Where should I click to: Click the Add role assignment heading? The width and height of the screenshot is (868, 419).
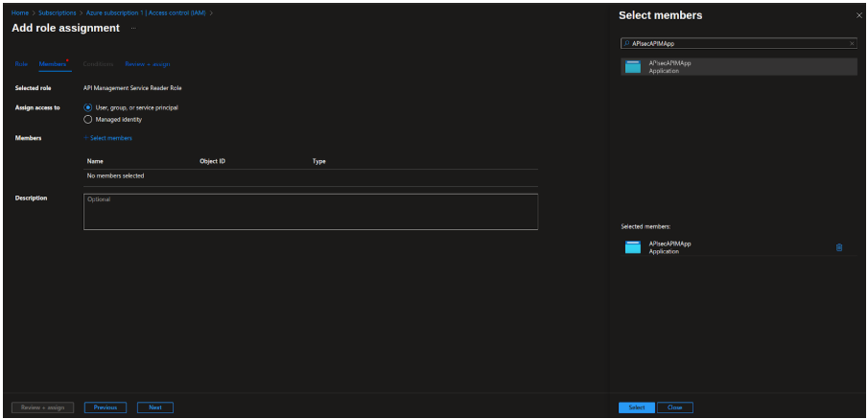click(x=65, y=28)
